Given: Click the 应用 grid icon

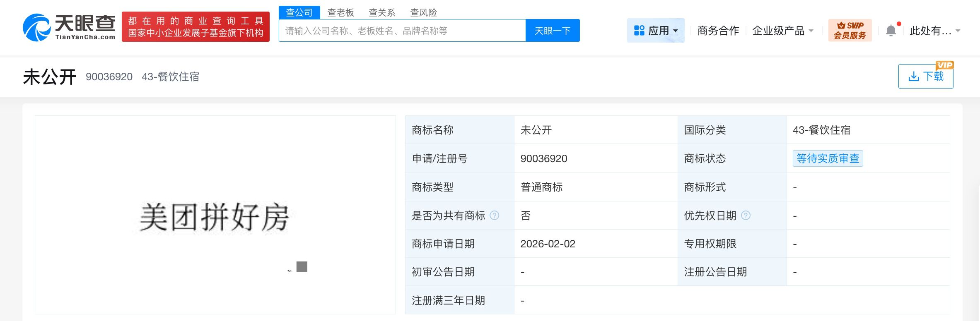Looking at the screenshot, I should 639,31.
